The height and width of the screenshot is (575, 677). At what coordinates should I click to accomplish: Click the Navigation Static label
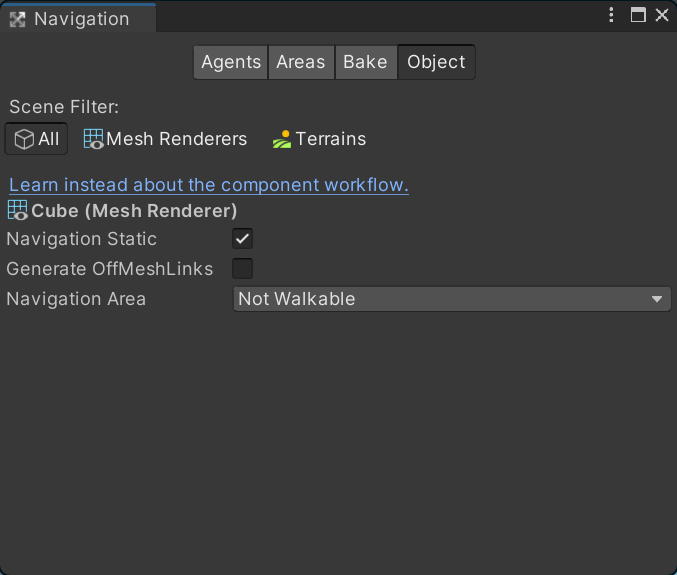[82, 239]
